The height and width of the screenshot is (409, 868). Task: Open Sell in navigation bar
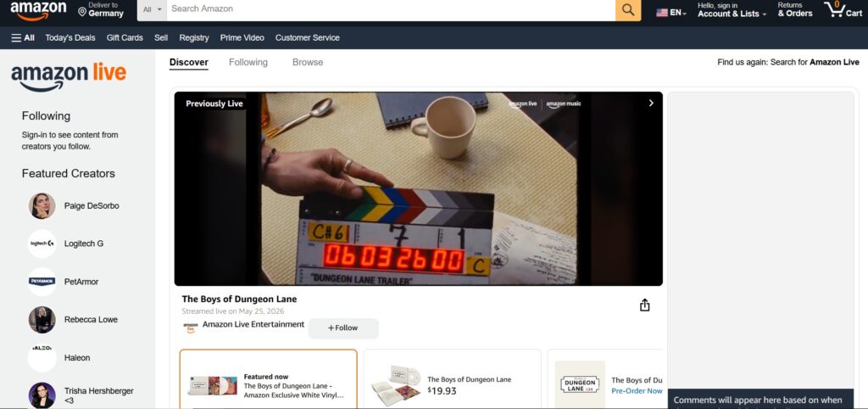[x=161, y=37]
